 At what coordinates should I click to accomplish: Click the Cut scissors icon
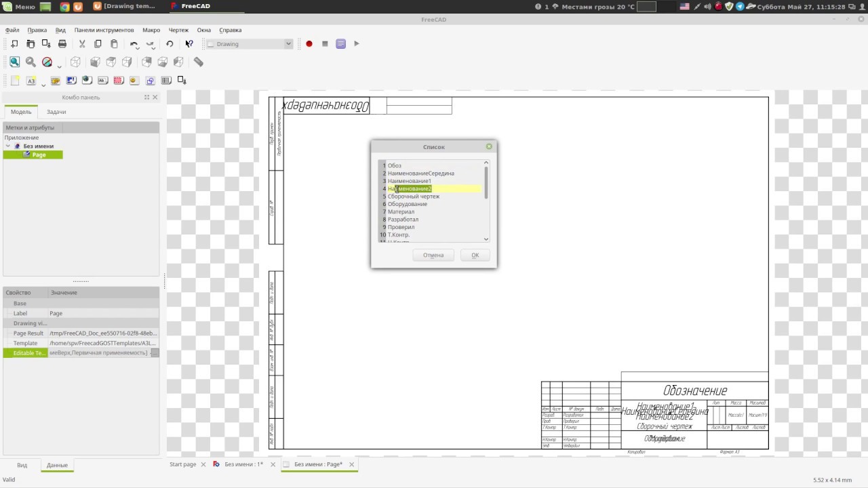pyautogui.click(x=82, y=43)
